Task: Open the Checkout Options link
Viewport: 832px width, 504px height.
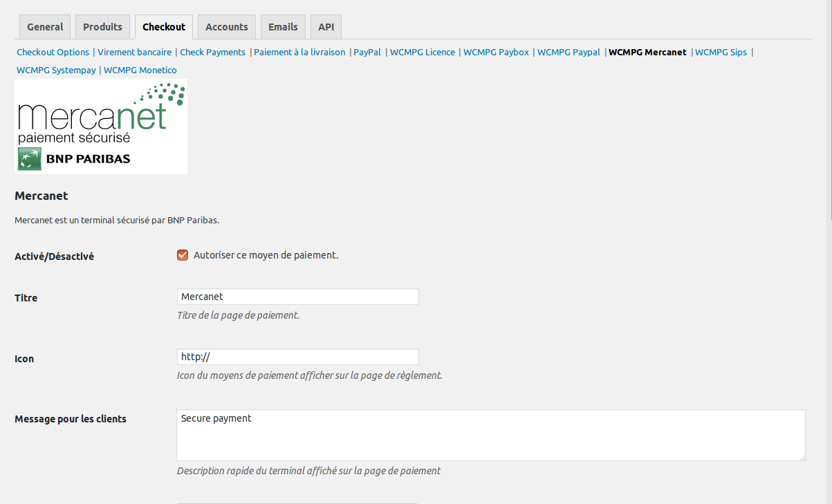Action: (53, 52)
